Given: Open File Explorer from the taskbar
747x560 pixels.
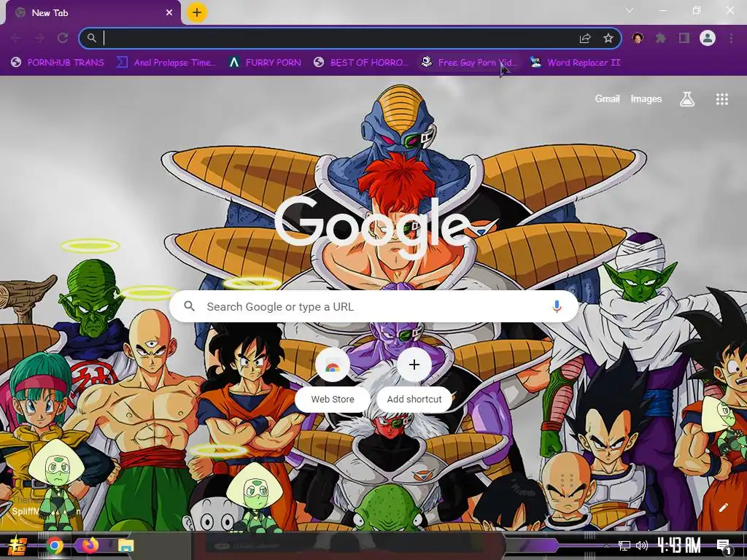Looking at the screenshot, I should point(125,545).
